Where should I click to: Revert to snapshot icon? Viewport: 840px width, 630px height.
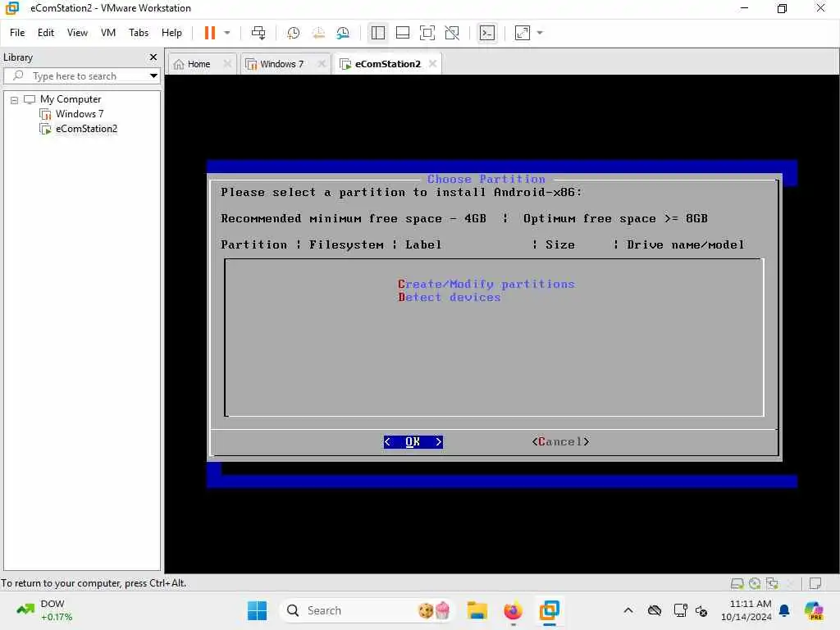tap(318, 33)
